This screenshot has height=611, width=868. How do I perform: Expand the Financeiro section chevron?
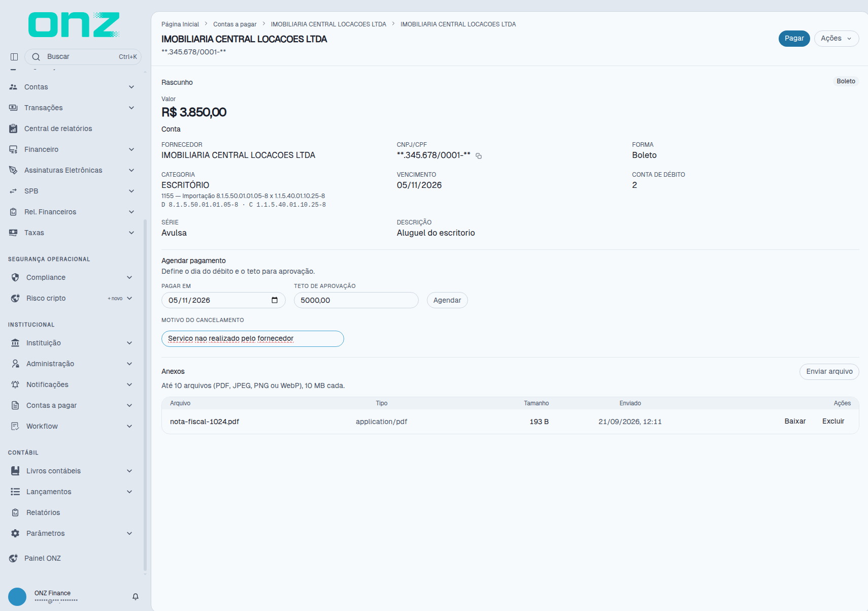[x=131, y=149]
